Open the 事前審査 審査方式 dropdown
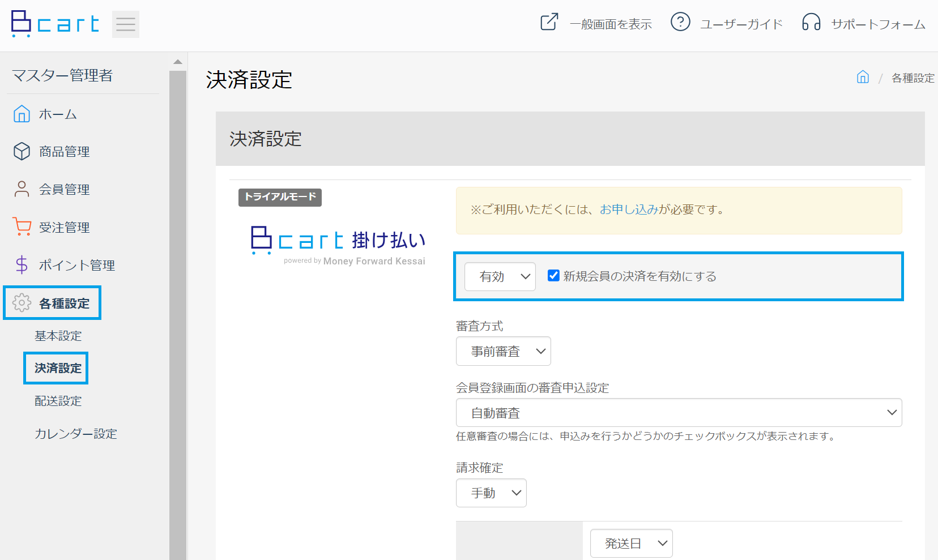 point(504,351)
